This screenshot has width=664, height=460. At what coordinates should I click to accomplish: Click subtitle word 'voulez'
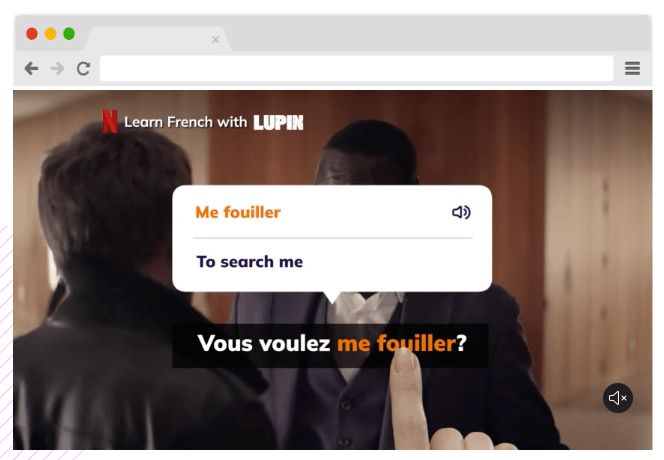(x=295, y=344)
